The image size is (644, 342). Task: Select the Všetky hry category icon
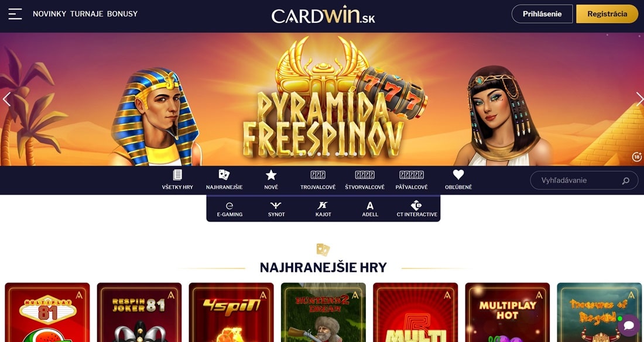[x=177, y=175]
